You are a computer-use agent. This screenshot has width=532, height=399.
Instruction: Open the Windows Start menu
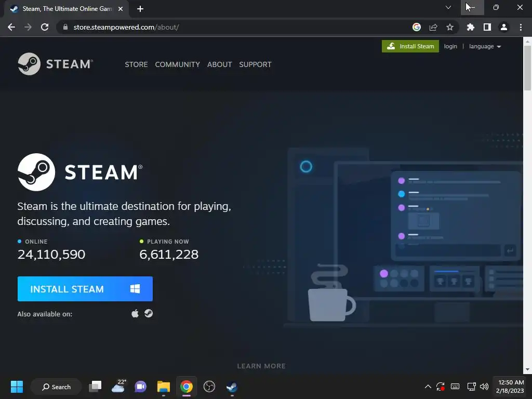[x=17, y=387]
